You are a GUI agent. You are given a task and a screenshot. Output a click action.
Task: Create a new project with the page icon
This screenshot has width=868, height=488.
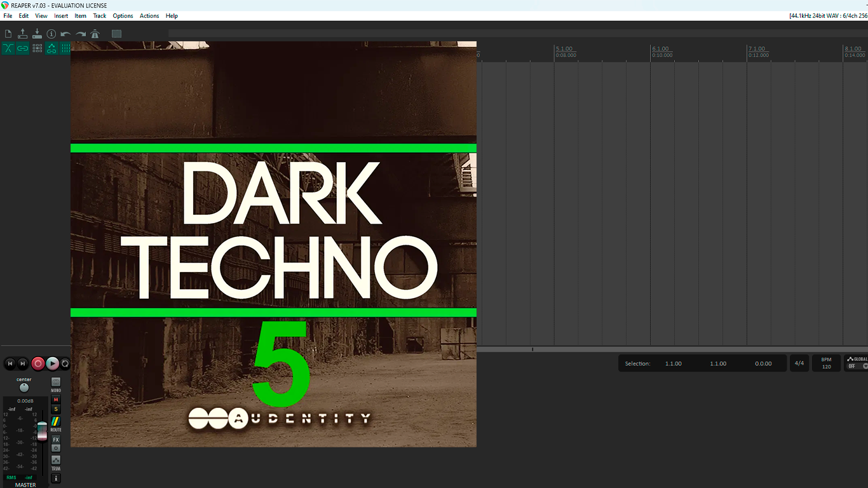point(8,34)
